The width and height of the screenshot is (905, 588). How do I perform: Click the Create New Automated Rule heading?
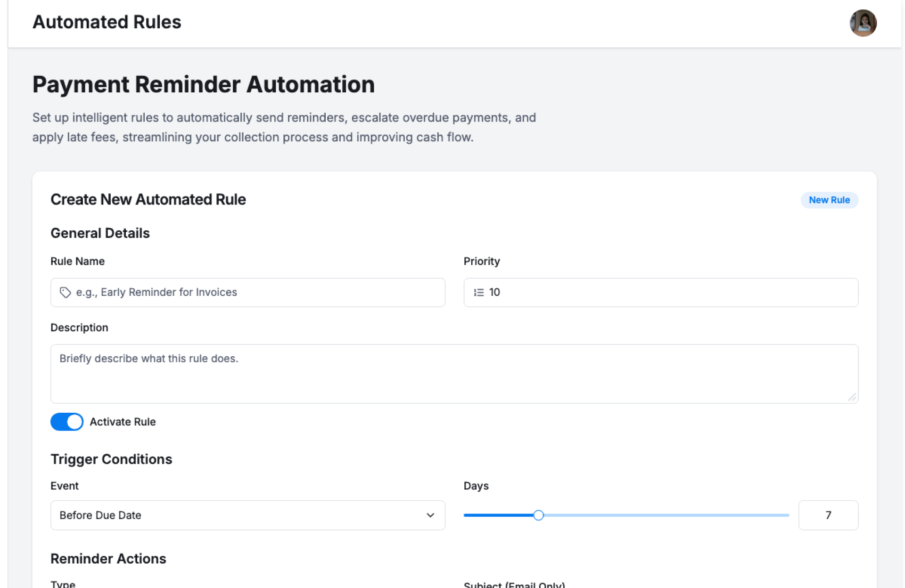click(x=148, y=199)
